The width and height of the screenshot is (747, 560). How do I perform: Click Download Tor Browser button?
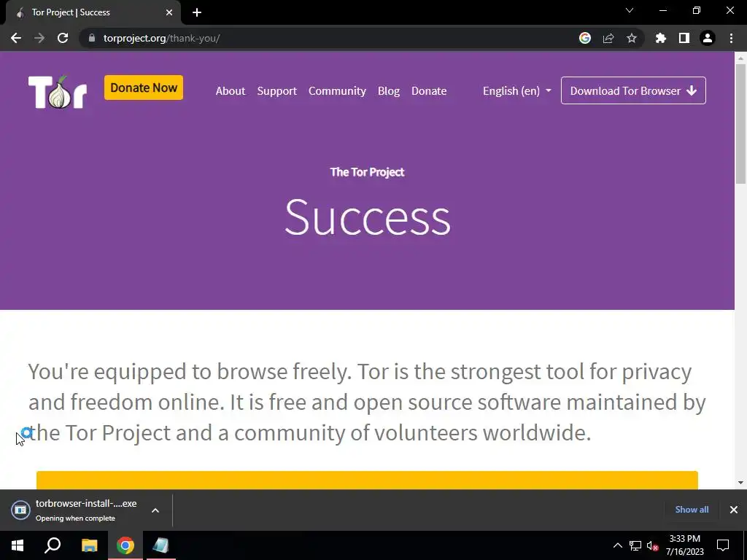point(633,90)
